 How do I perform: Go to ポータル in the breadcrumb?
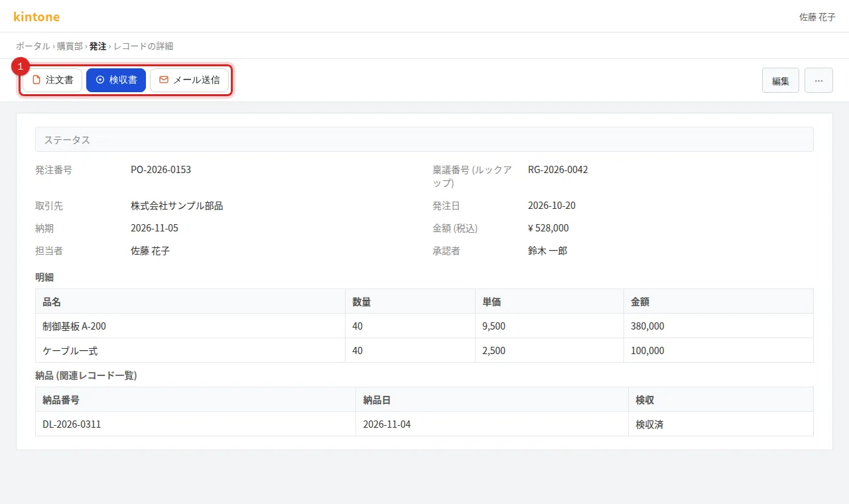click(x=33, y=46)
